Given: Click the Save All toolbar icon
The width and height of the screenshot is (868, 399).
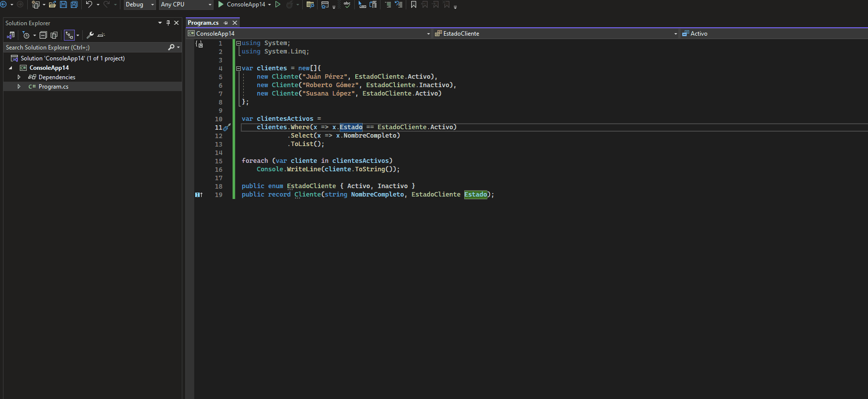Looking at the screenshot, I should (x=74, y=4).
